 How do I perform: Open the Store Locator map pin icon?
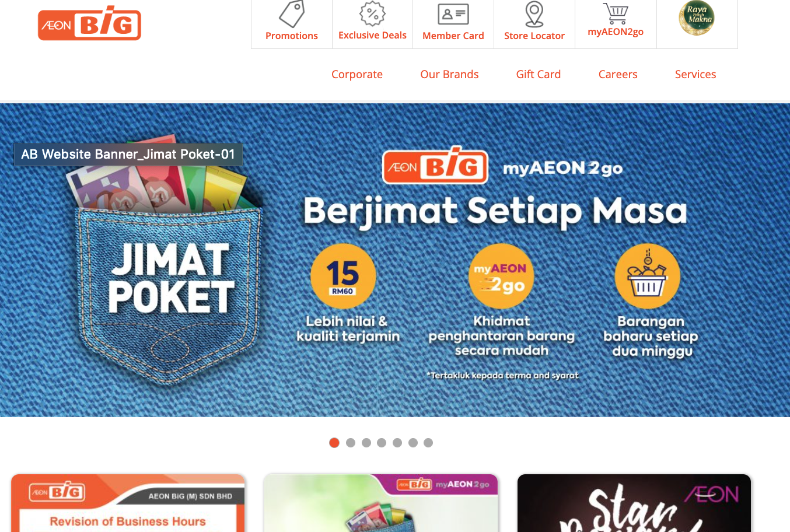tap(534, 14)
